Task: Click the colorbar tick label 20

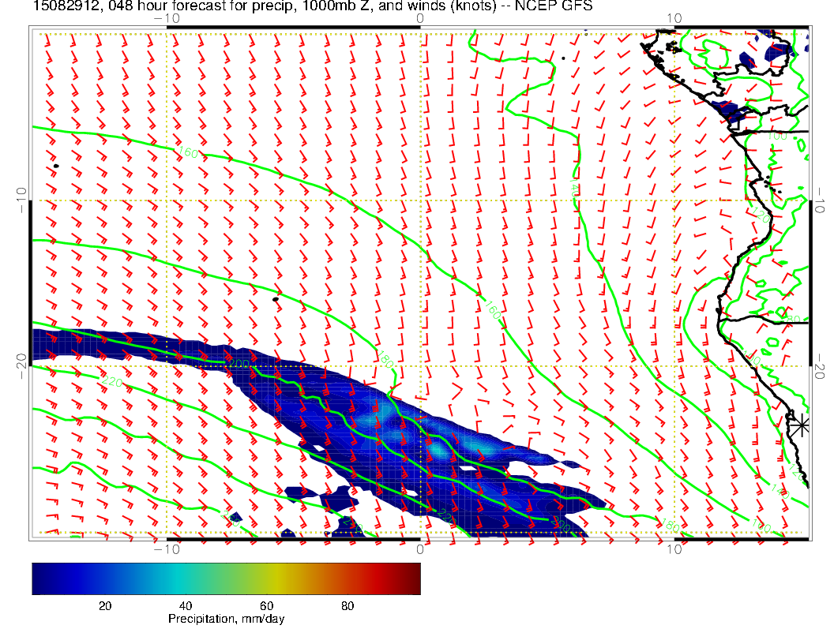Action: (x=104, y=605)
